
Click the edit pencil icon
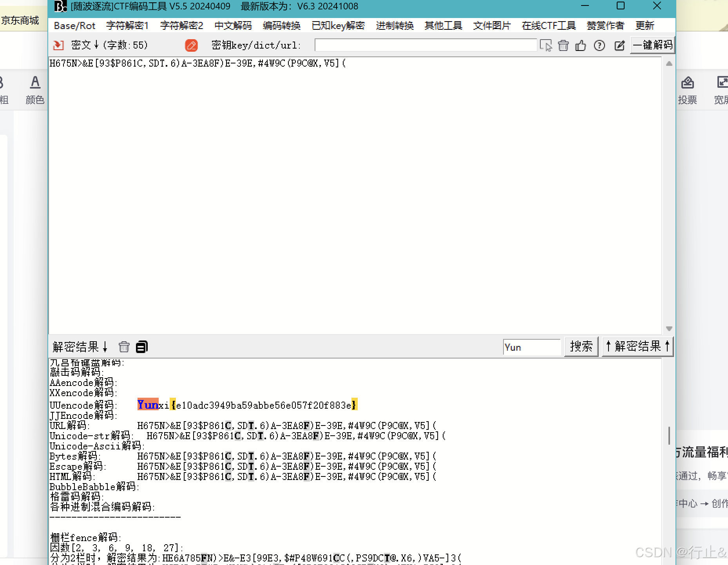[x=619, y=45]
